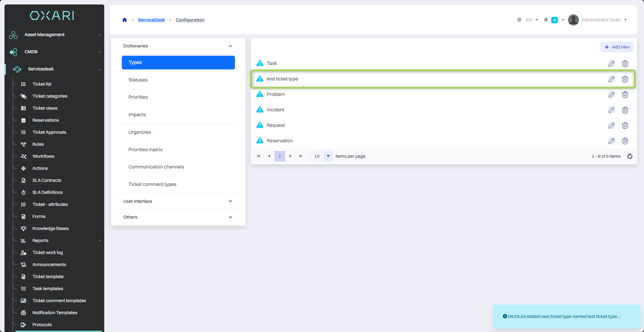Click the home icon in breadcrumb
Screen dimensions: 644x332
click(x=125, y=20)
